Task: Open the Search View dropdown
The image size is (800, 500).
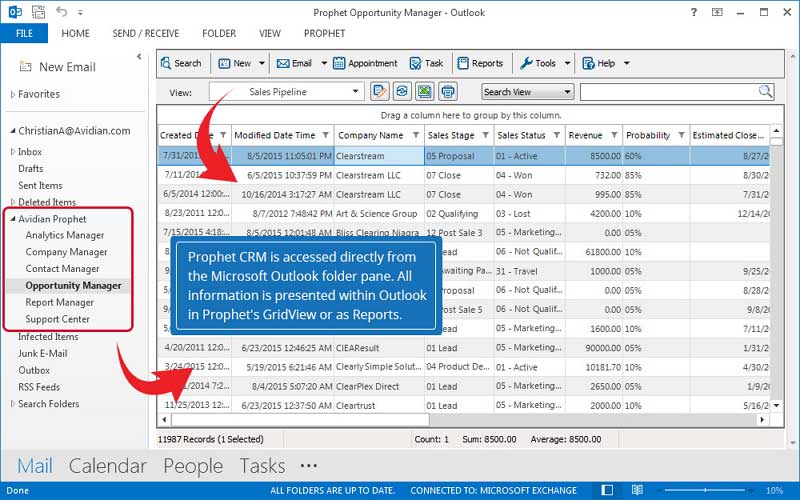Action: click(x=528, y=92)
